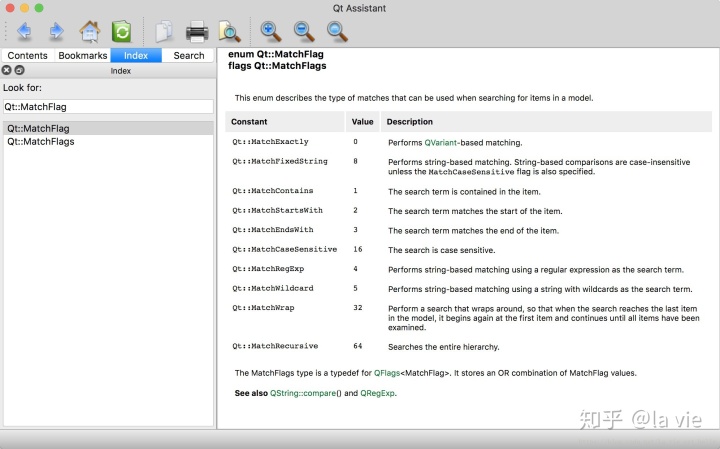Screen dimensions: 720x449
Task: Click value 64 in MatchRecursive row
Action: coord(358,346)
